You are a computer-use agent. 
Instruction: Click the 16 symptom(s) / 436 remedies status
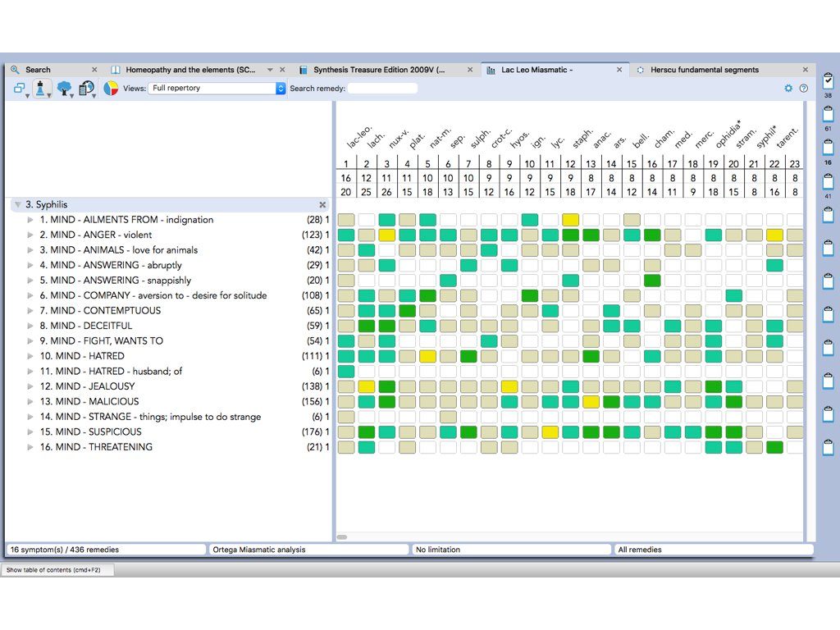(106, 550)
